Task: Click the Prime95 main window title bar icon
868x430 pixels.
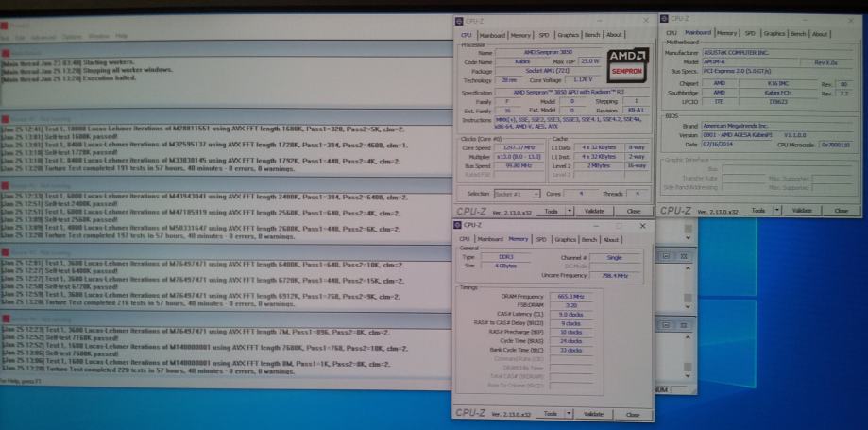Action: pyautogui.click(x=5, y=26)
